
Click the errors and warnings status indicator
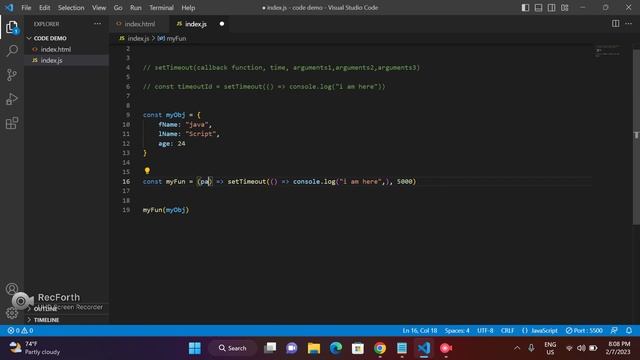[x=20, y=331]
